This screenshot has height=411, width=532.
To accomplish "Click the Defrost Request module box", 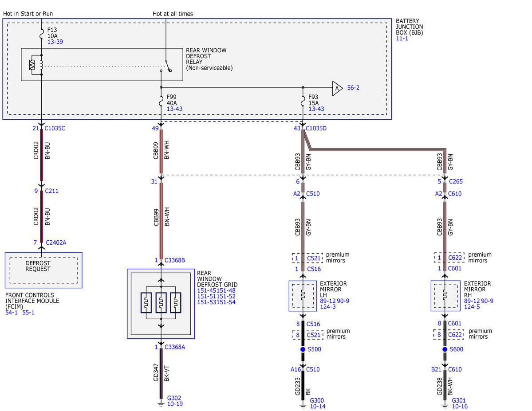I will (43, 270).
